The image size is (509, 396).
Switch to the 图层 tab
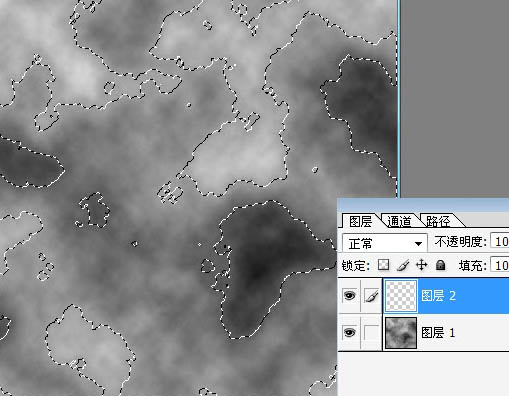tap(360, 221)
